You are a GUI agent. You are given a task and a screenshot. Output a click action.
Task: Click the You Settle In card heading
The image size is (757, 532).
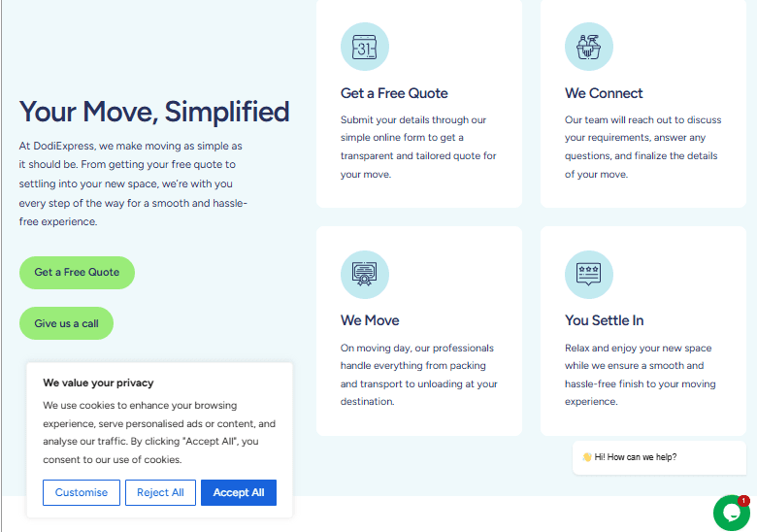[x=604, y=320]
